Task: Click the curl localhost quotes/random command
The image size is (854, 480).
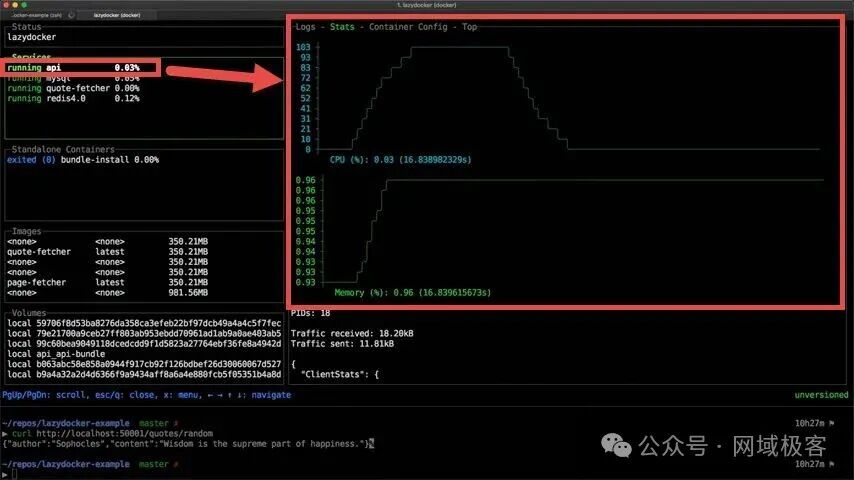Action: tap(112, 434)
